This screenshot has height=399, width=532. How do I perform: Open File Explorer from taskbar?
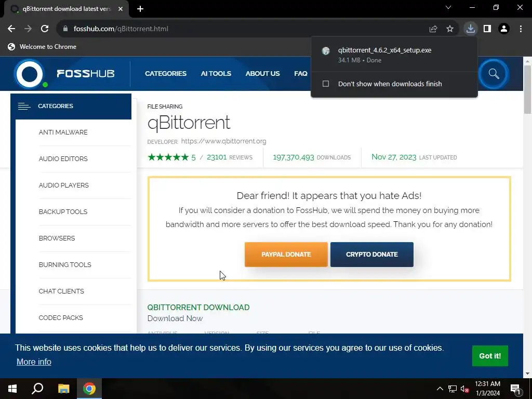pyautogui.click(x=63, y=389)
